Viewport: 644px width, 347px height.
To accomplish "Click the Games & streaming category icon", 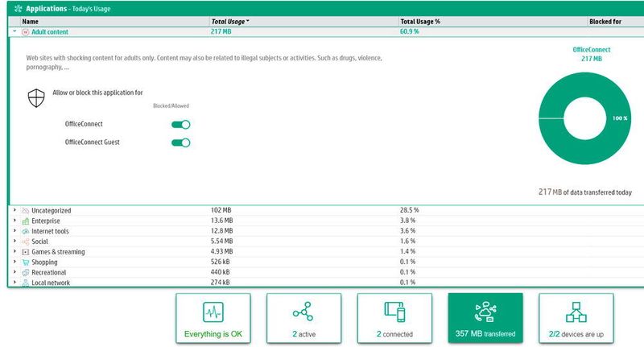I will pos(26,252).
